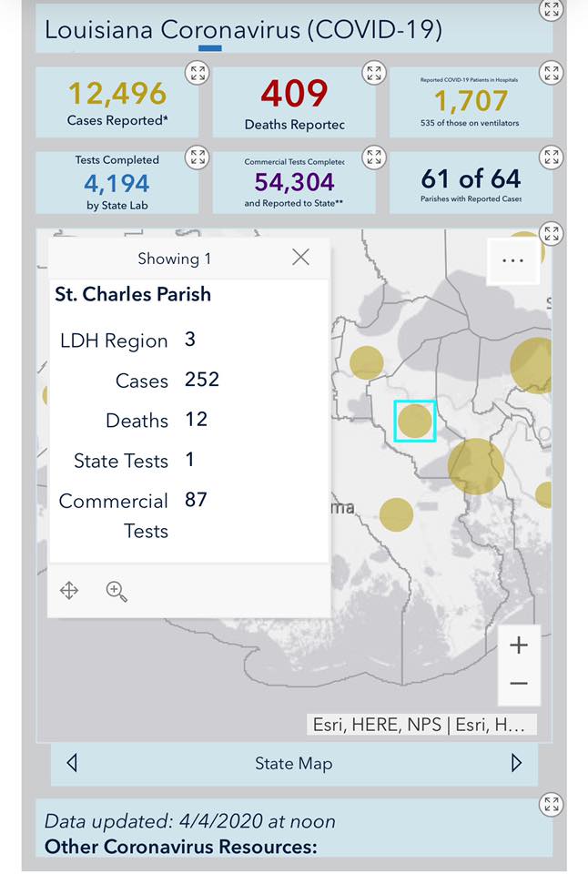Click the highlighted St. Charles Parish circle
This screenshot has height=874, width=588.
coord(415,421)
